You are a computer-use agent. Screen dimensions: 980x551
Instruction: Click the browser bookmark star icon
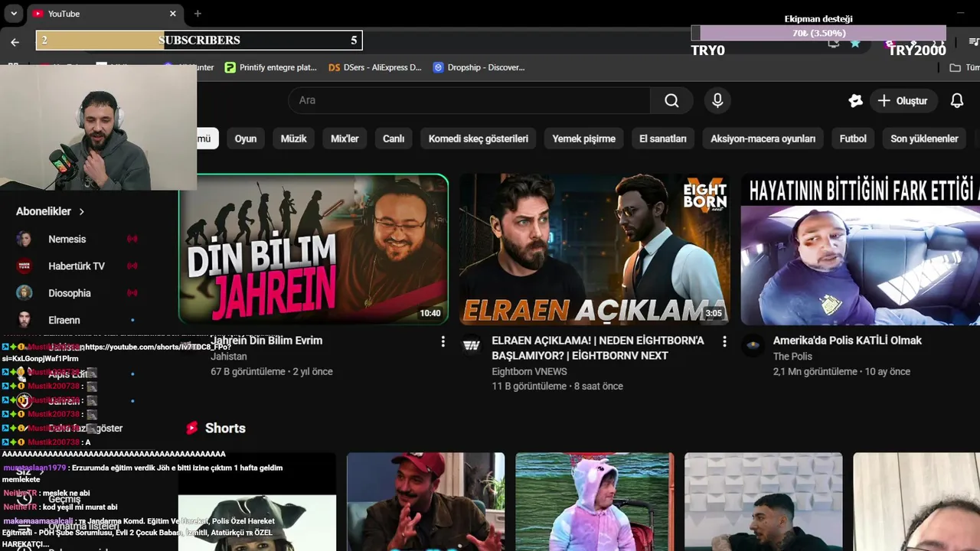[x=855, y=43]
